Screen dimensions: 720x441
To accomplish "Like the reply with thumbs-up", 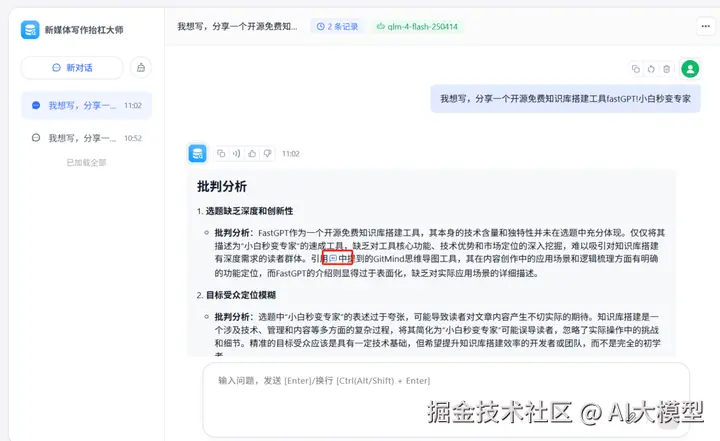I will (252, 153).
